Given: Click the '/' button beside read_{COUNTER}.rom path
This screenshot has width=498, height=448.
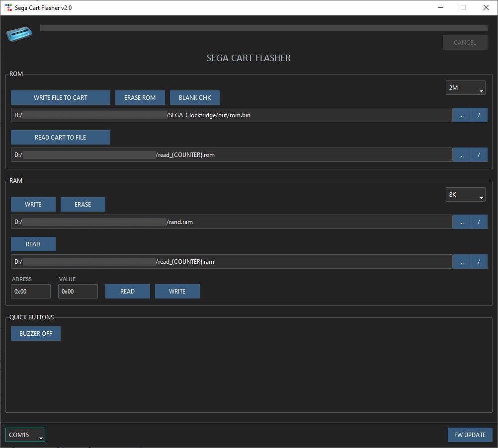Looking at the screenshot, I should coord(479,155).
